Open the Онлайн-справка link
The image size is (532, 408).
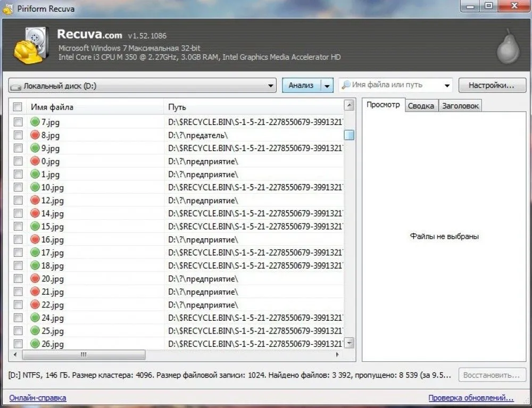[38, 398]
